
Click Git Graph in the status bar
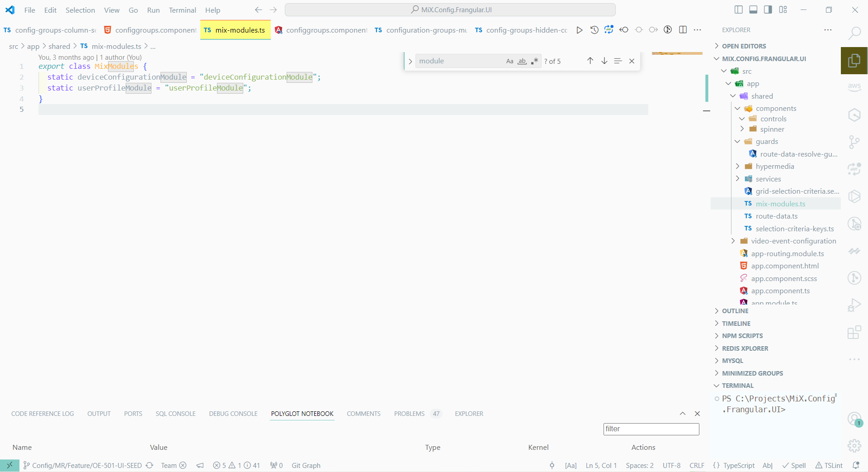[x=306, y=465]
